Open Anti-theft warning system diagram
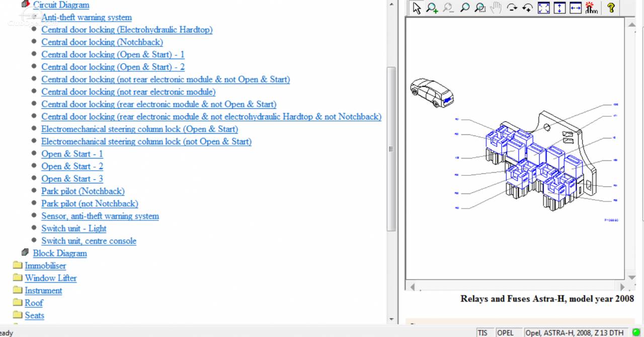 coord(87,17)
